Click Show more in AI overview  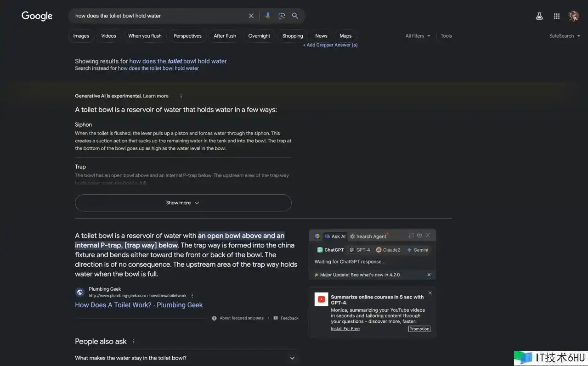(183, 203)
